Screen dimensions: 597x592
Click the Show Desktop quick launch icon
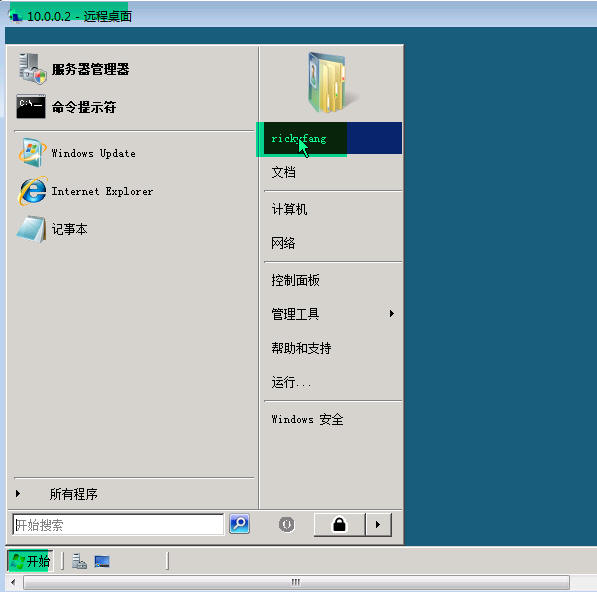coord(102,562)
